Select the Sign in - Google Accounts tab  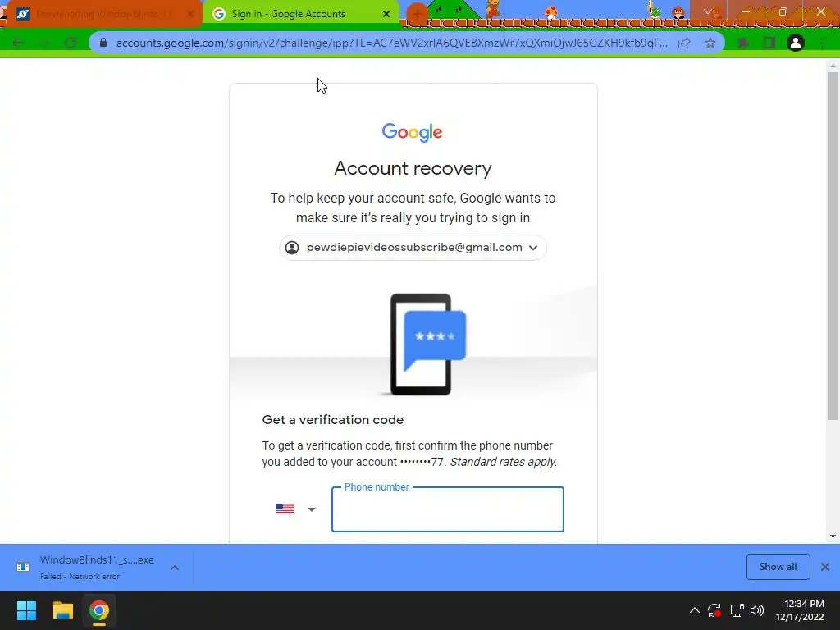(x=301, y=14)
